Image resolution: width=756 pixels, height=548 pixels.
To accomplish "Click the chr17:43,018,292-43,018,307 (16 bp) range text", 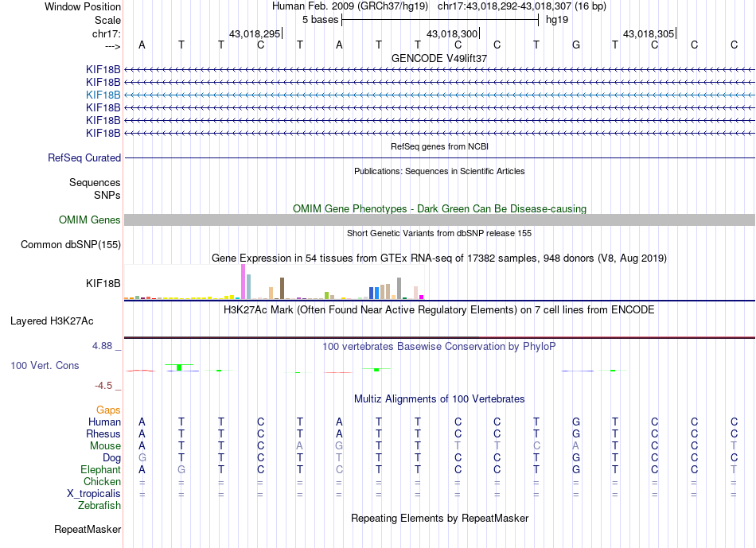I will click(x=522, y=6).
